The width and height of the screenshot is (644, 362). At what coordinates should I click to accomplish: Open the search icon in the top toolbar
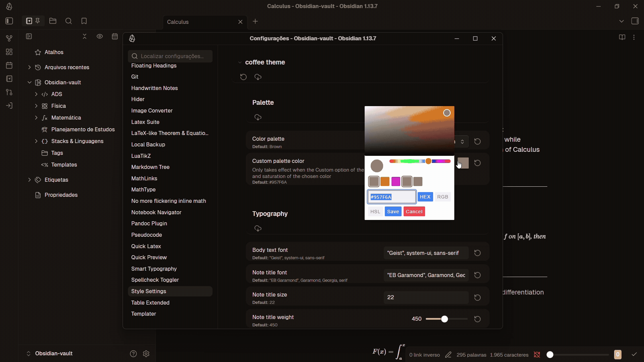68,21
